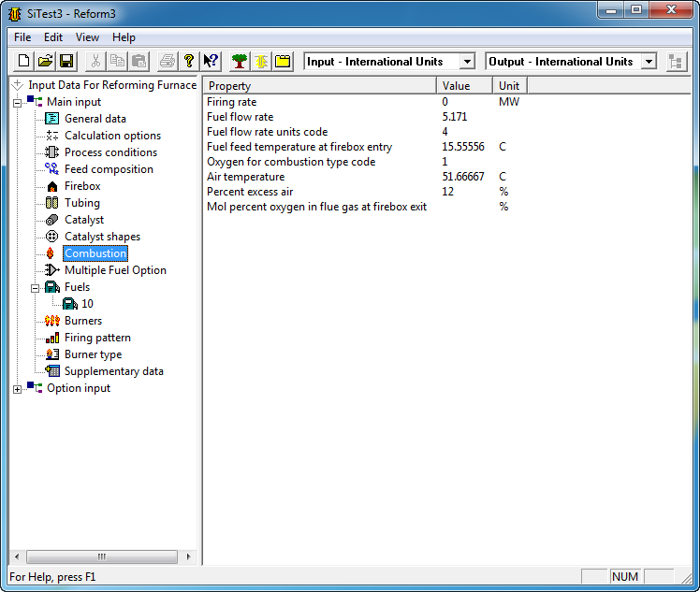Click the green tree toolbar icon
This screenshot has height=592, width=700.
click(x=240, y=61)
